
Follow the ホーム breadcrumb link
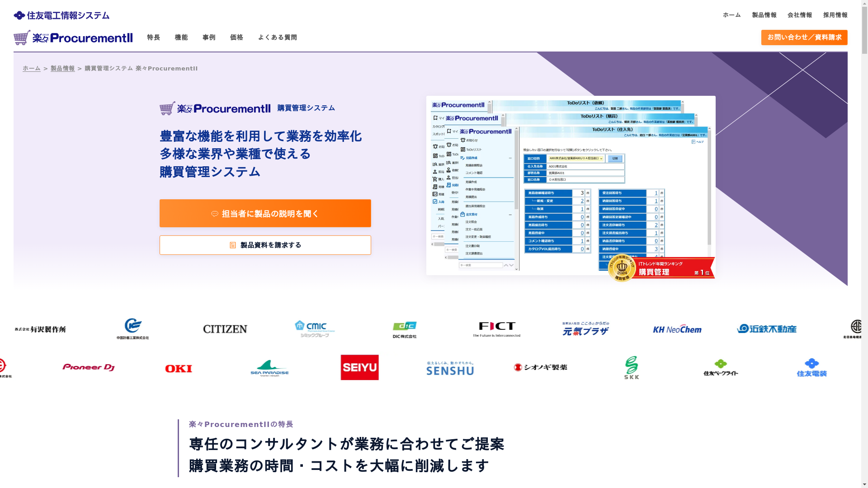coord(32,69)
